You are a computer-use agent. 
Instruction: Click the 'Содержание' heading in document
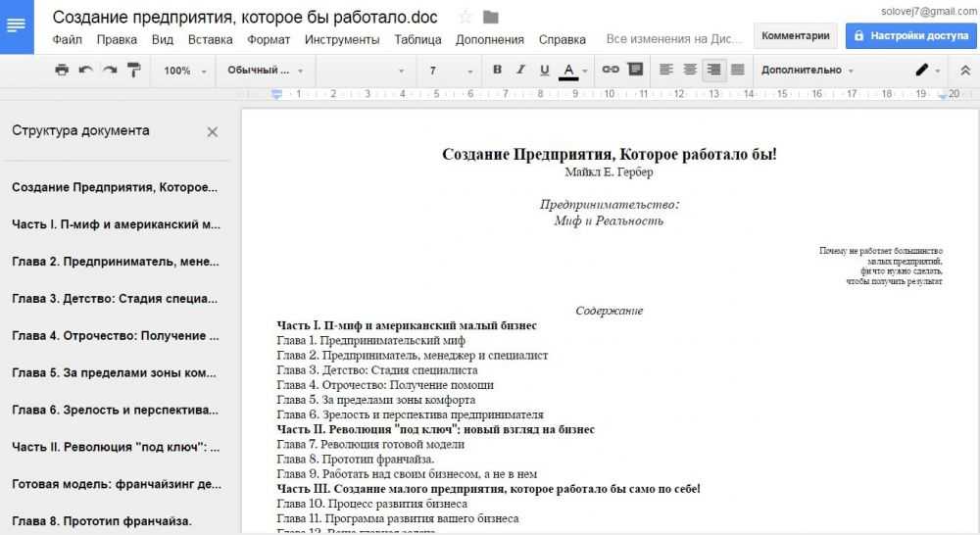tap(610, 311)
